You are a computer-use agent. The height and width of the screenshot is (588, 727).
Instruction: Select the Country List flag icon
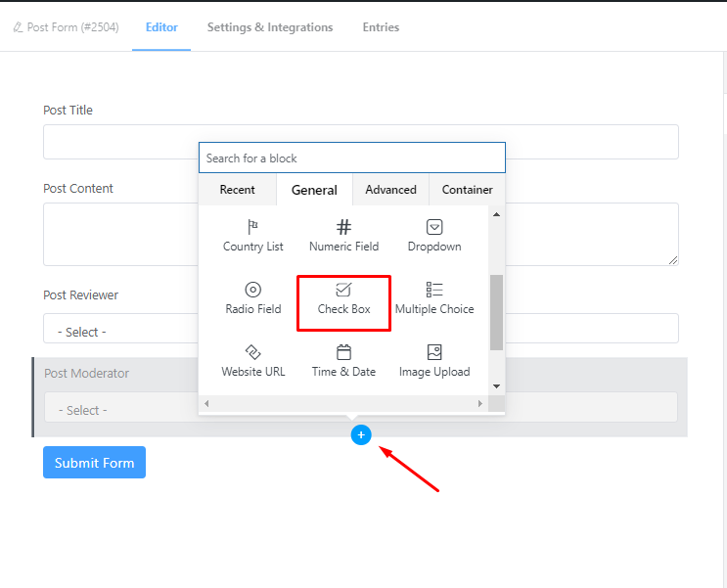[252, 227]
